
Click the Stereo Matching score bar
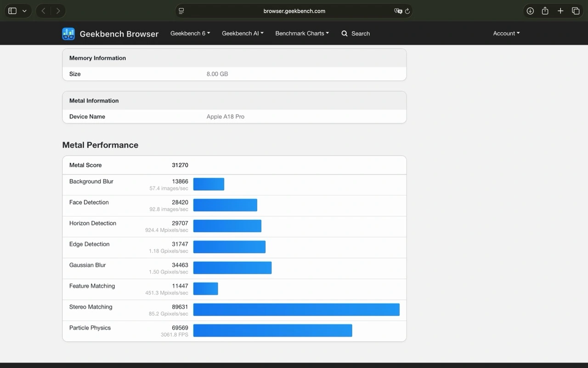point(296,310)
